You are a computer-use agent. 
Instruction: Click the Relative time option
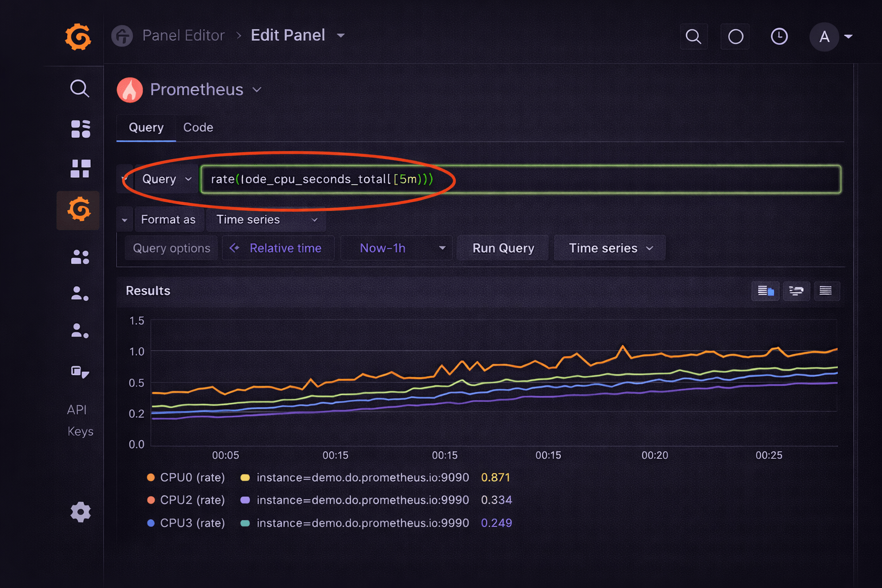click(x=278, y=248)
